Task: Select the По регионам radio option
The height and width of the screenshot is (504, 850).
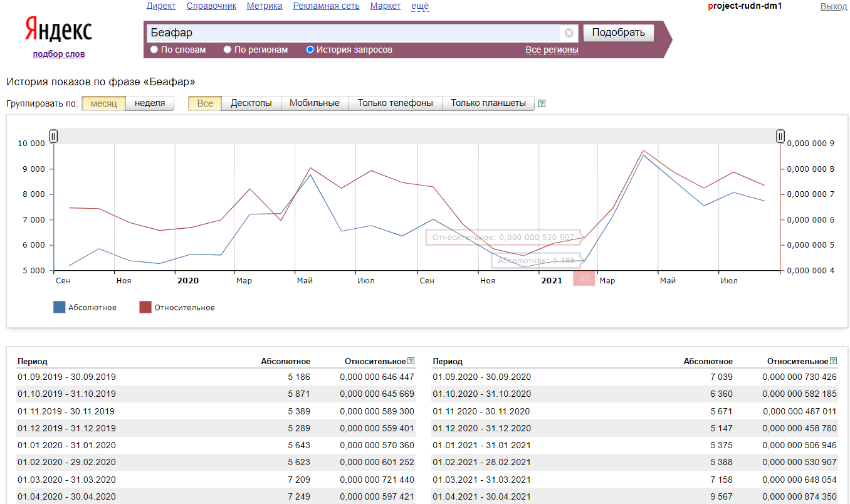Action: pos(228,50)
